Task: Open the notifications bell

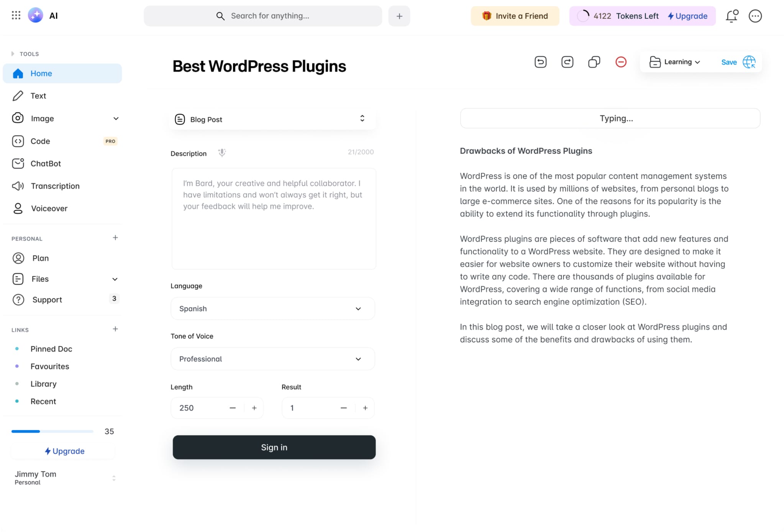Action: click(x=732, y=16)
